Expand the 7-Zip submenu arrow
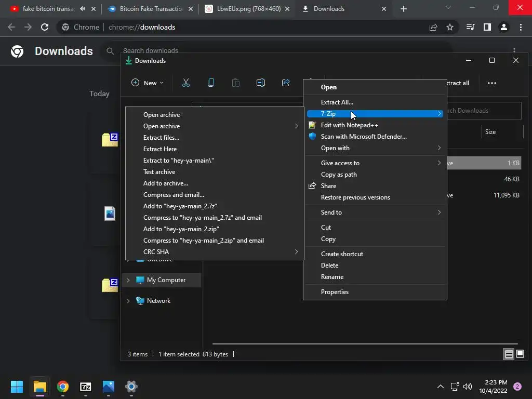Viewport: 532px width, 399px height. coord(439,114)
